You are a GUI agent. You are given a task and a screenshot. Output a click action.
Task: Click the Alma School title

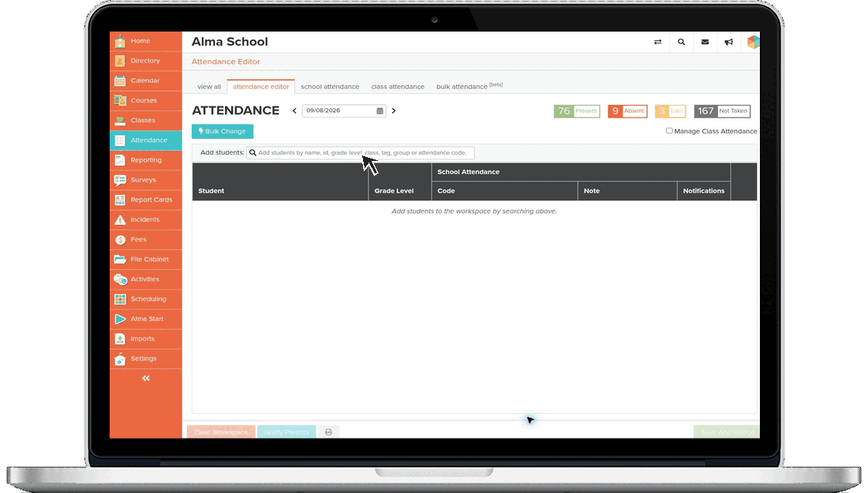point(230,42)
